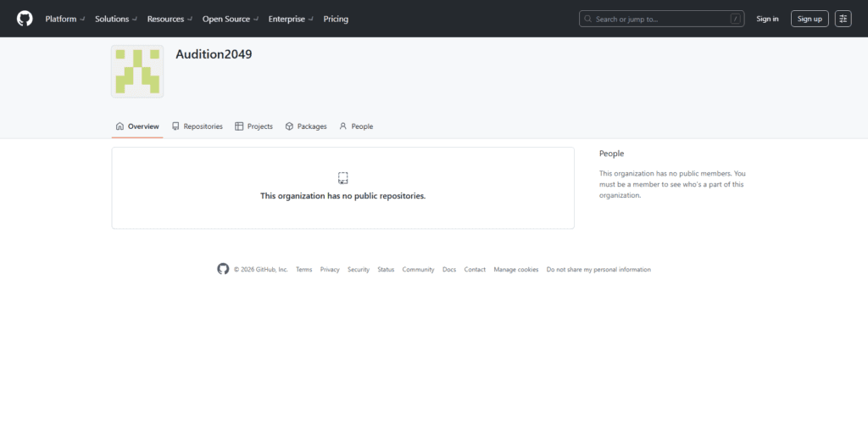Open the Community footer link

tap(418, 270)
